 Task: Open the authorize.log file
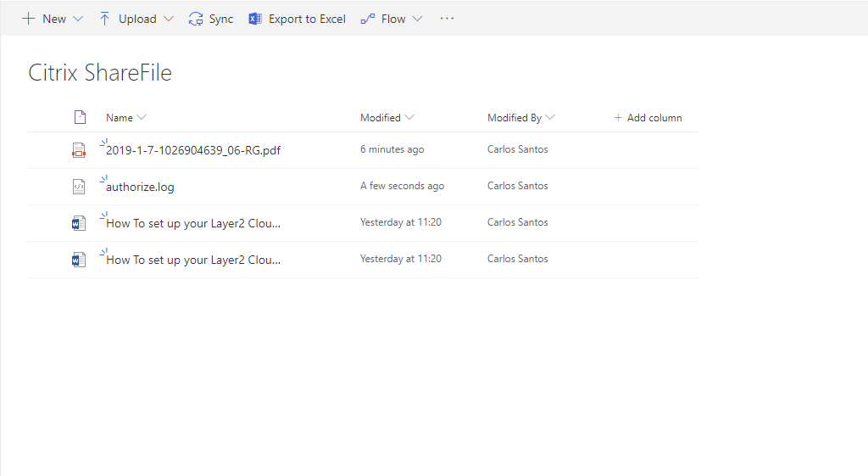(140, 188)
